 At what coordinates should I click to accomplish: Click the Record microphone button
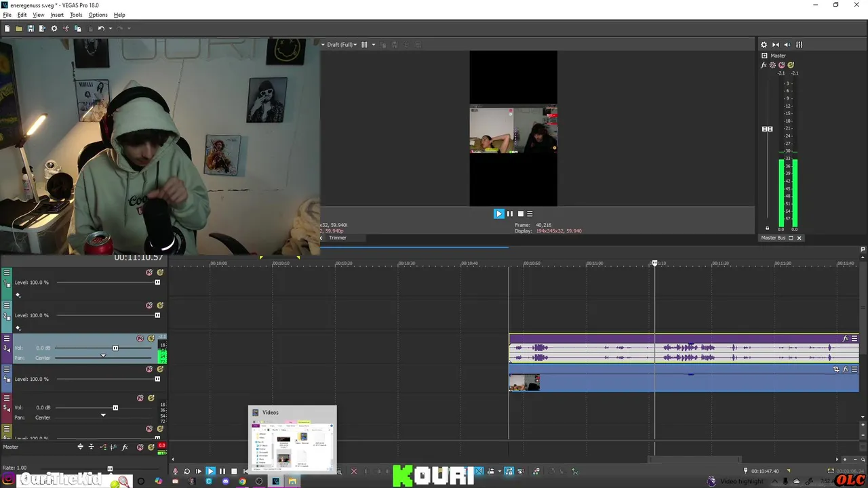click(x=175, y=471)
